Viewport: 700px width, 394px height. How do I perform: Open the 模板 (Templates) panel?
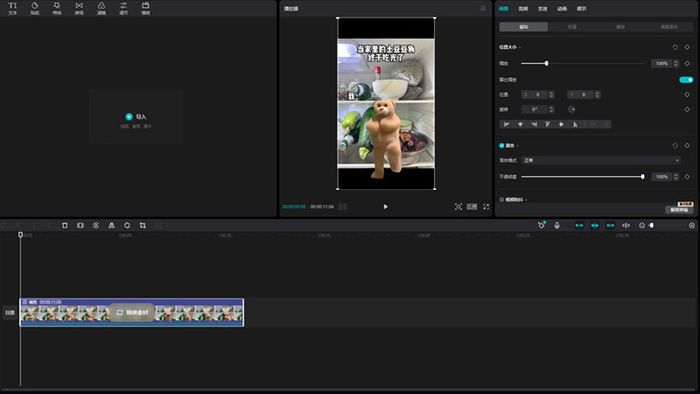click(146, 8)
